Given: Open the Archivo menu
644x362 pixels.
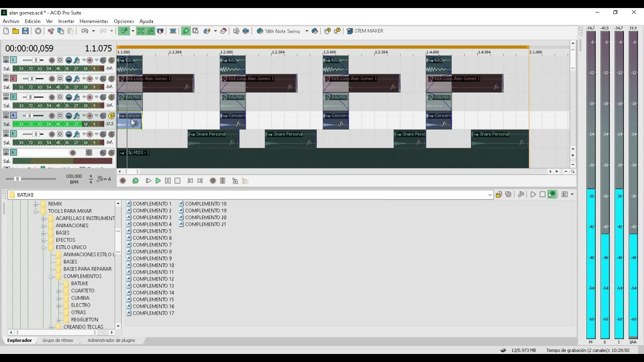Looking at the screenshot, I should click(x=11, y=21).
